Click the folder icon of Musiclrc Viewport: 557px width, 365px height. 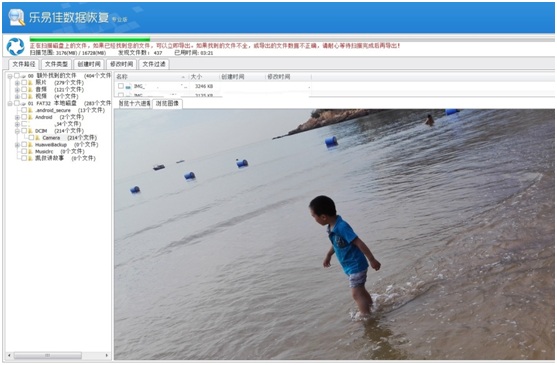point(31,151)
